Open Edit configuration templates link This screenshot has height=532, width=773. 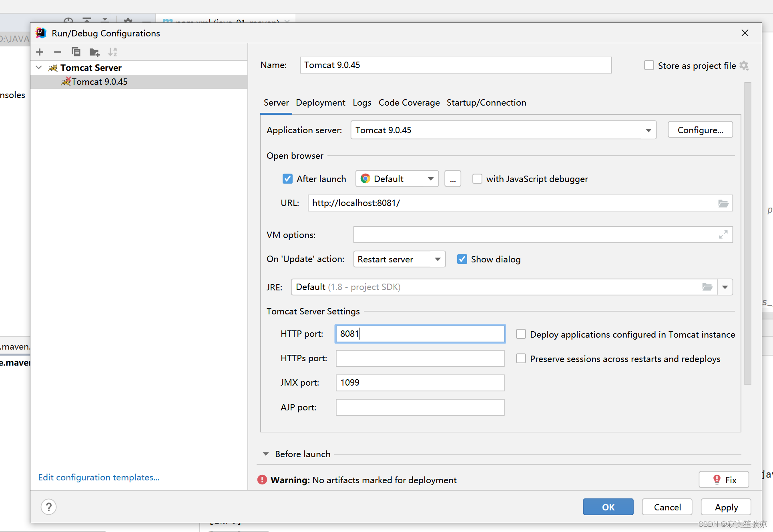[98, 477]
